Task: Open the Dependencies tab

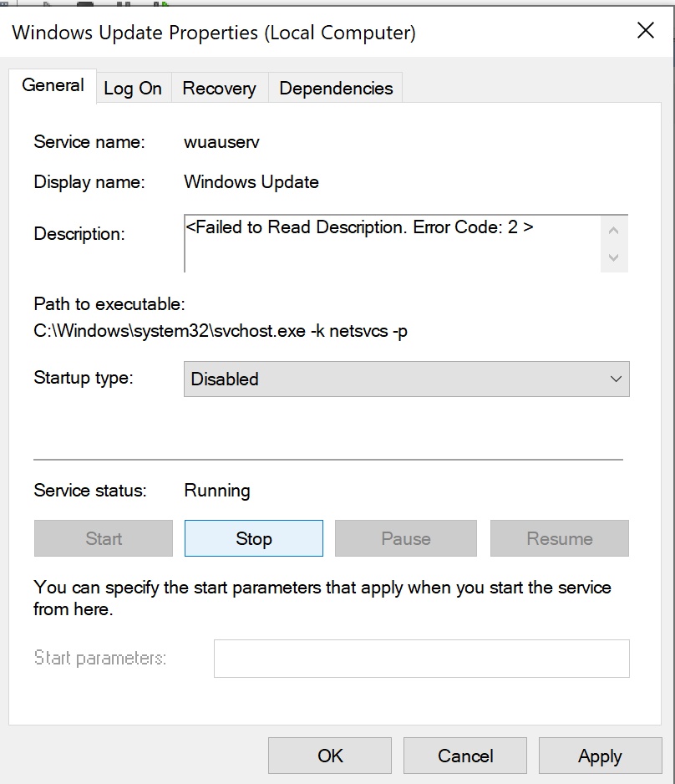Action: point(336,88)
